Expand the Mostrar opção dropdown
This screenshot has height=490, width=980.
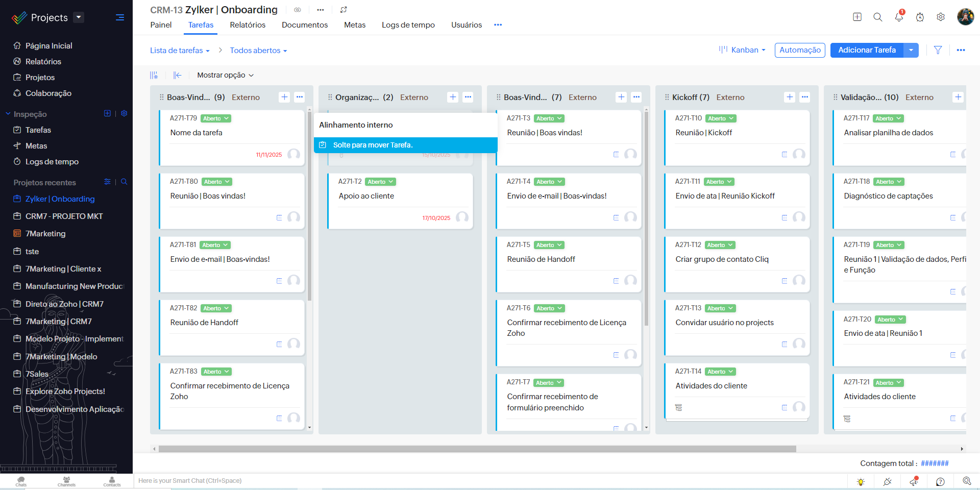pyautogui.click(x=225, y=75)
